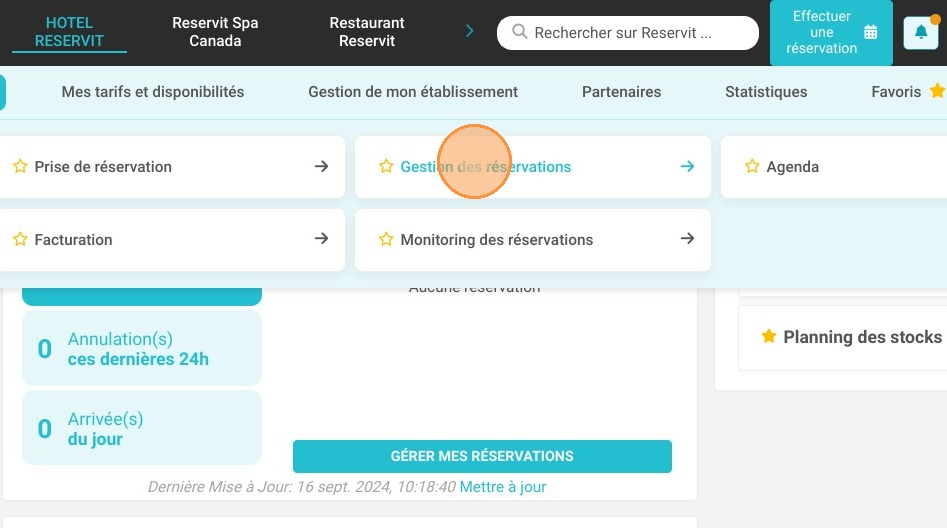
Task: Open the Agenda entry
Action: pos(833,167)
